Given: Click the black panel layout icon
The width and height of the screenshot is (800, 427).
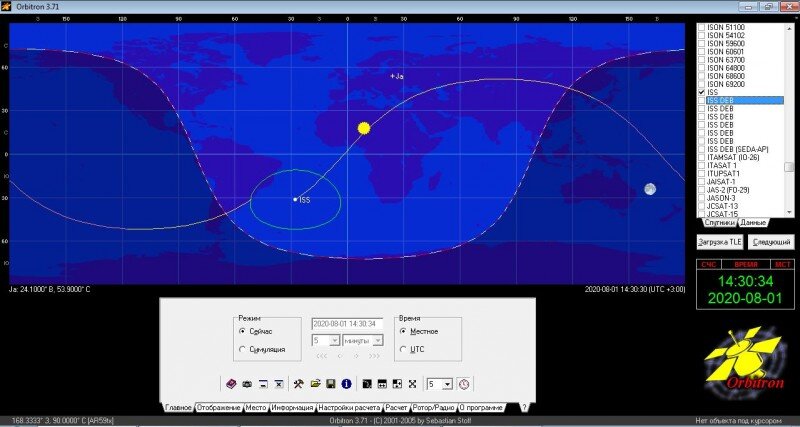Looking at the screenshot, I should point(367,384).
